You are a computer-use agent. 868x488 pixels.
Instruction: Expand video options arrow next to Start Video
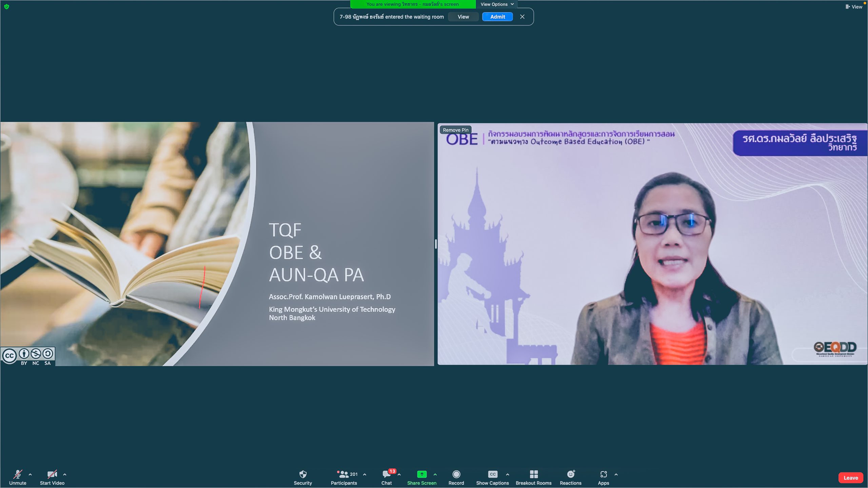[x=65, y=474]
